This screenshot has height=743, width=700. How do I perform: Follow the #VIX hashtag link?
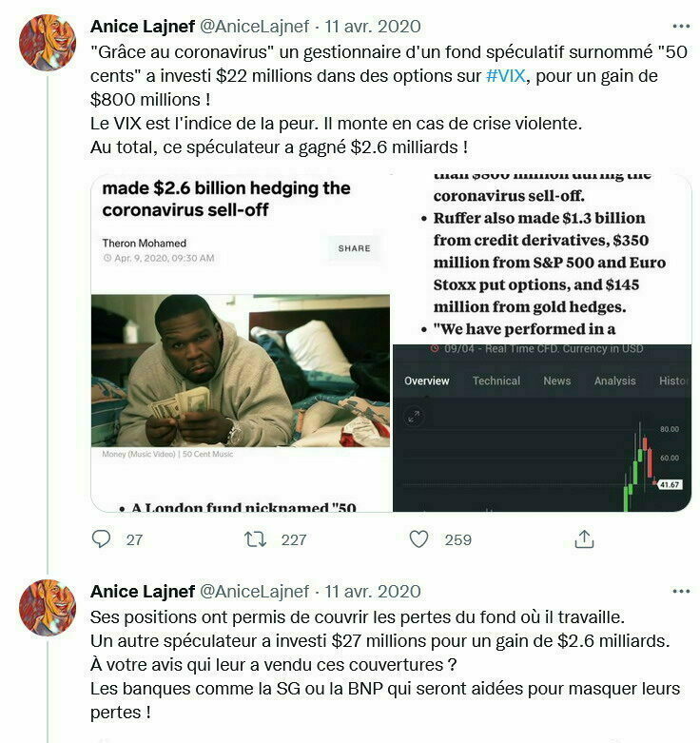click(x=506, y=76)
